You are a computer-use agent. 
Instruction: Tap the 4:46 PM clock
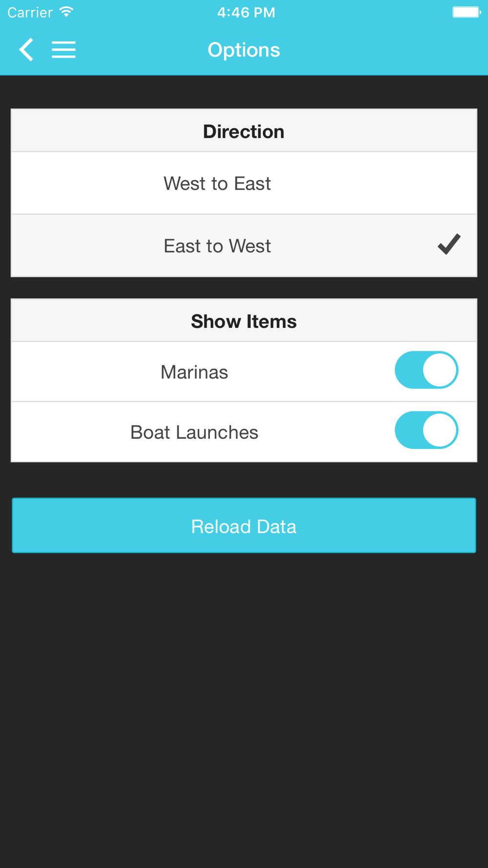[x=246, y=12]
